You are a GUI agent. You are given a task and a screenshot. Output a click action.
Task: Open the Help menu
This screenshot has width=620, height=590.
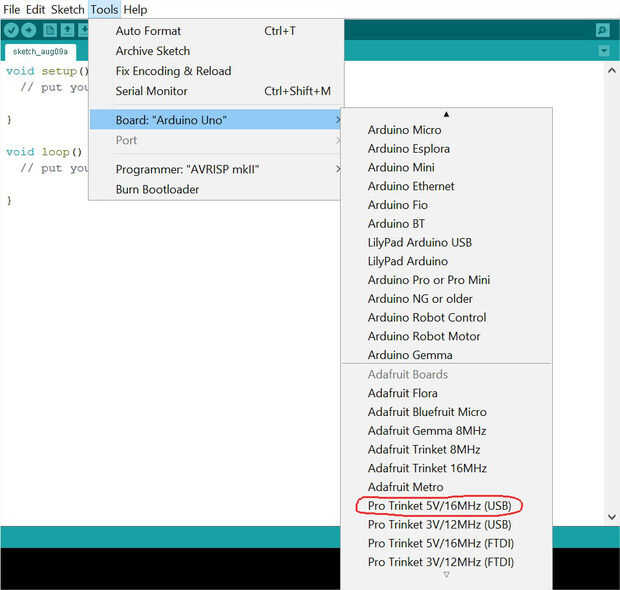click(135, 9)
